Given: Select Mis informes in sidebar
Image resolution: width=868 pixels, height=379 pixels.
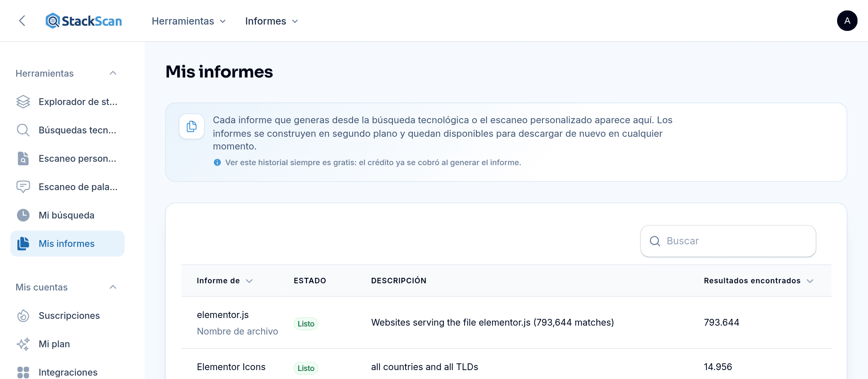Looking at the screenshot, I should [x=67, y=243].
